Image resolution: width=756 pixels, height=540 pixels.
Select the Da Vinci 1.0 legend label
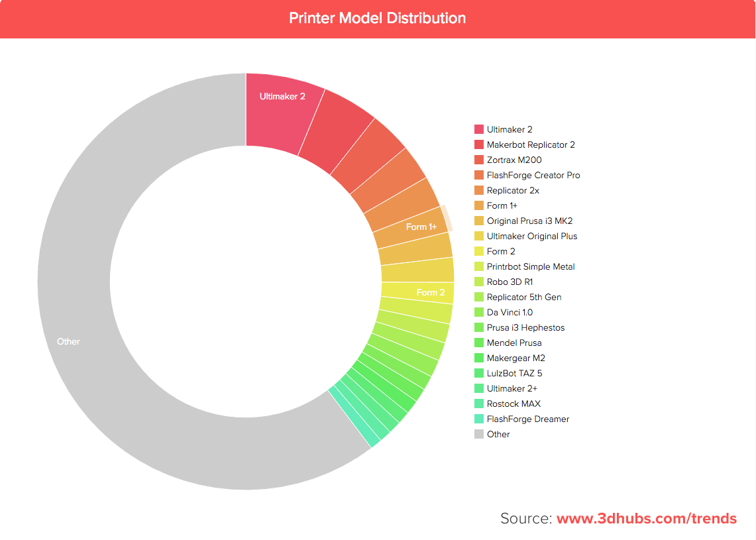(510, 313)
